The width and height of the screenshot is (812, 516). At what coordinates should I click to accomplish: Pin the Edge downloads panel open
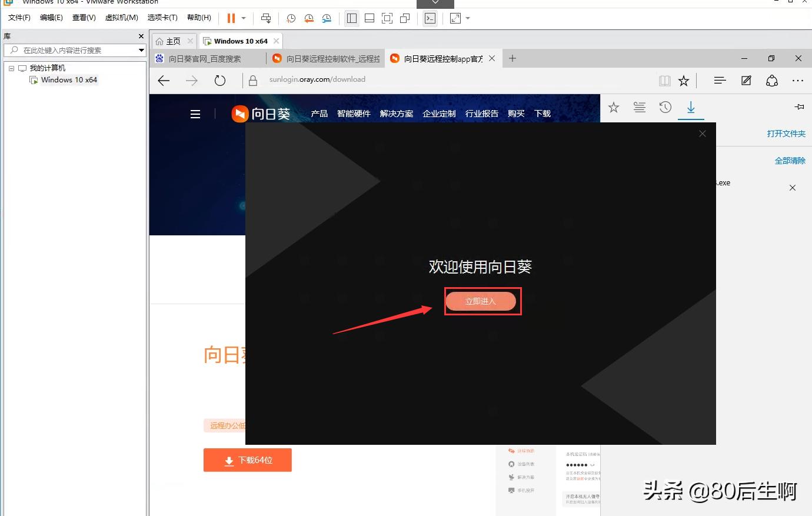pyautogui.click(x=798, y=106)
